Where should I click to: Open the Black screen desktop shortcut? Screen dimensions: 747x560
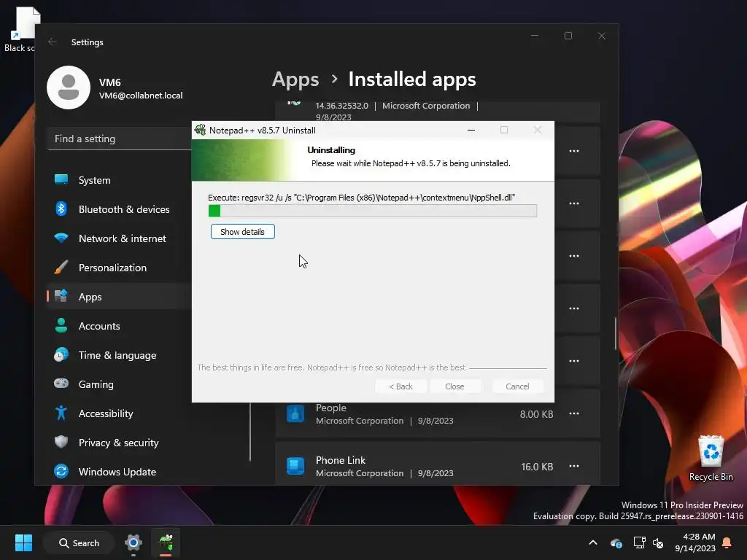[x=19, y=28]
